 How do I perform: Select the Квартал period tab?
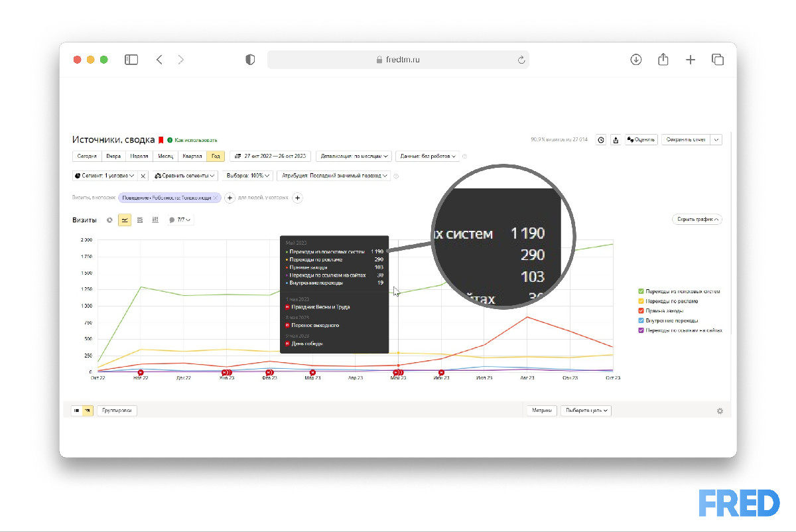(192, 157)
